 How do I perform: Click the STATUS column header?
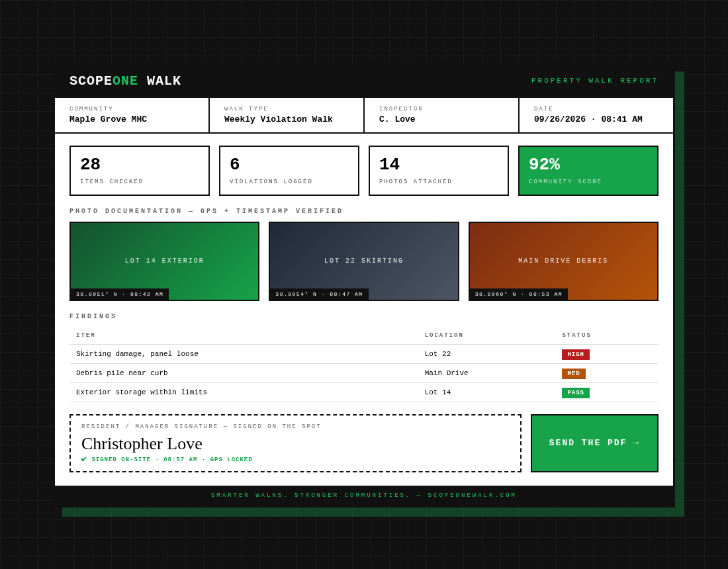(x=576, y=335)
